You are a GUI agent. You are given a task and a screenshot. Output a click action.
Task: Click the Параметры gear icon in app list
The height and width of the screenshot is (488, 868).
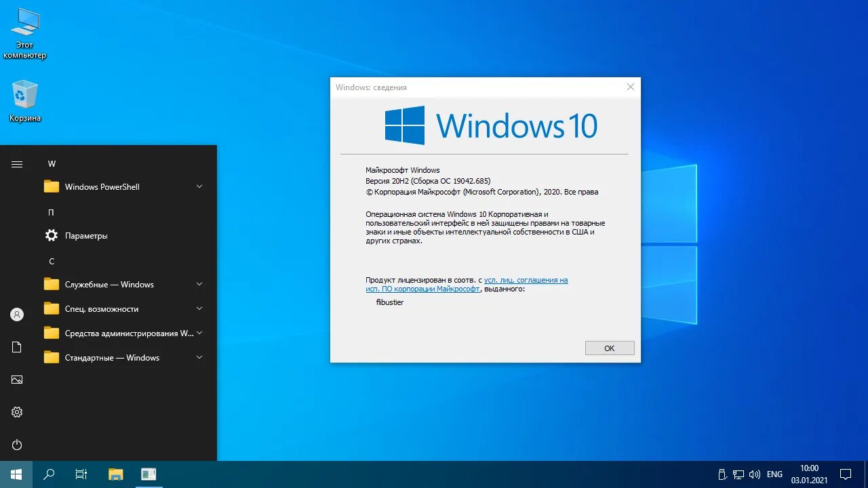[52, 235]
